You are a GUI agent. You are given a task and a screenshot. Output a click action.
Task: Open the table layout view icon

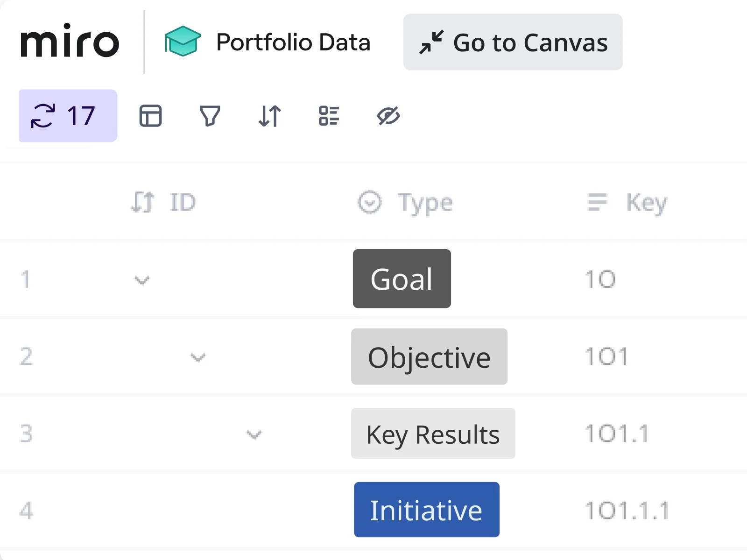point(150,116)
